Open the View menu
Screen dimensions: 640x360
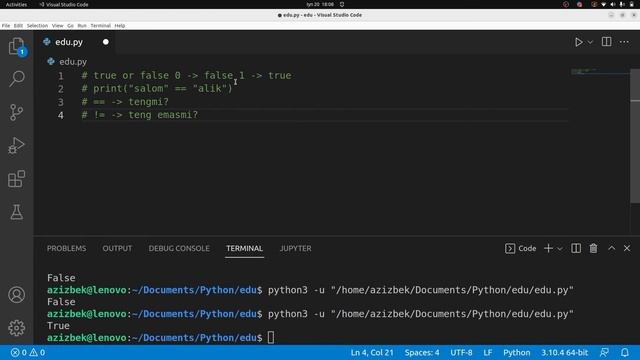[x=58, y=25]
